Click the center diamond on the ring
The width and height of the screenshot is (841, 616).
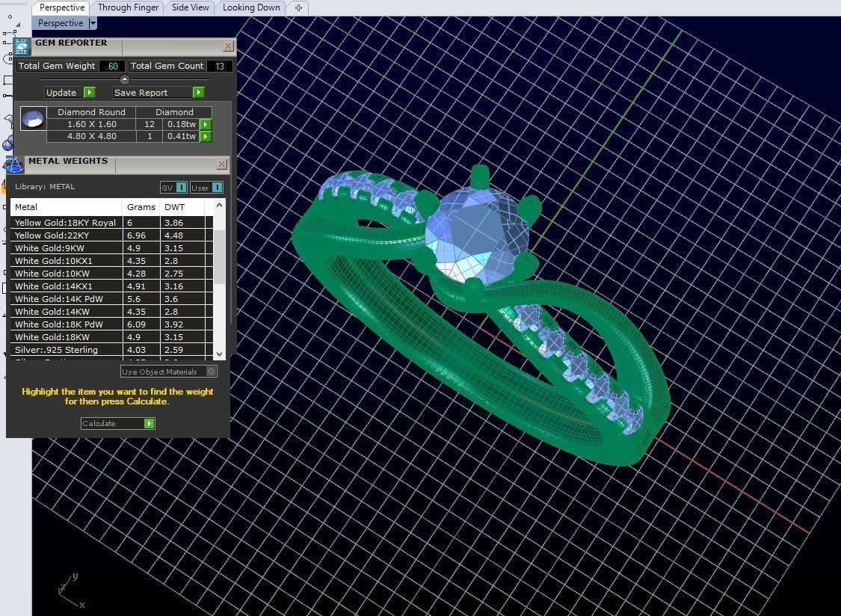pyautogui.click(x=476, y=235)
